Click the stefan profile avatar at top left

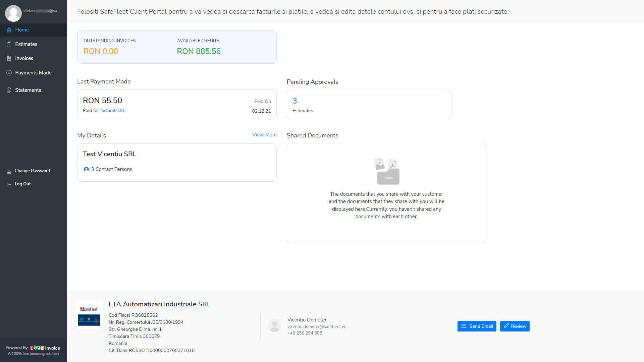click(x=13, y=13)
